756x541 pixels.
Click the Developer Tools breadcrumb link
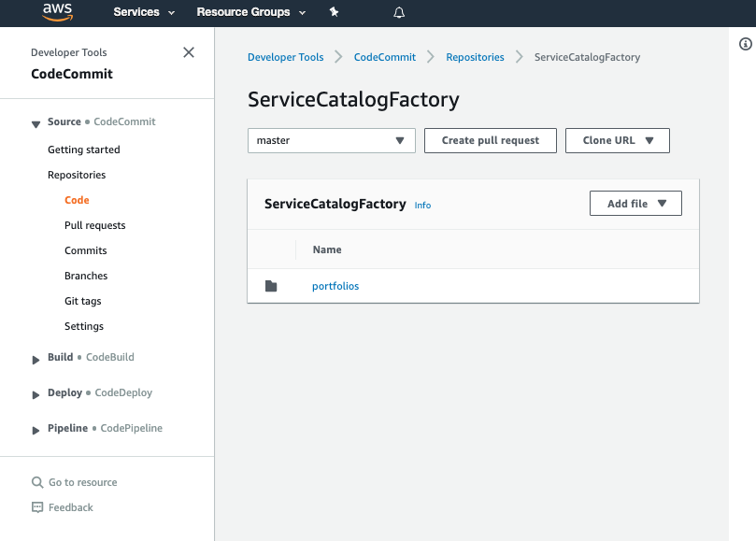click(x=285, y=57)
